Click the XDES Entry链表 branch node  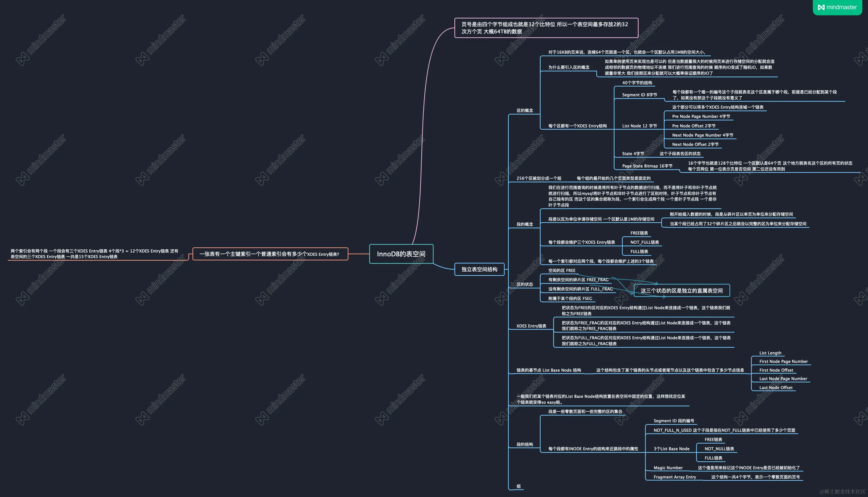[x=531, y=326]
